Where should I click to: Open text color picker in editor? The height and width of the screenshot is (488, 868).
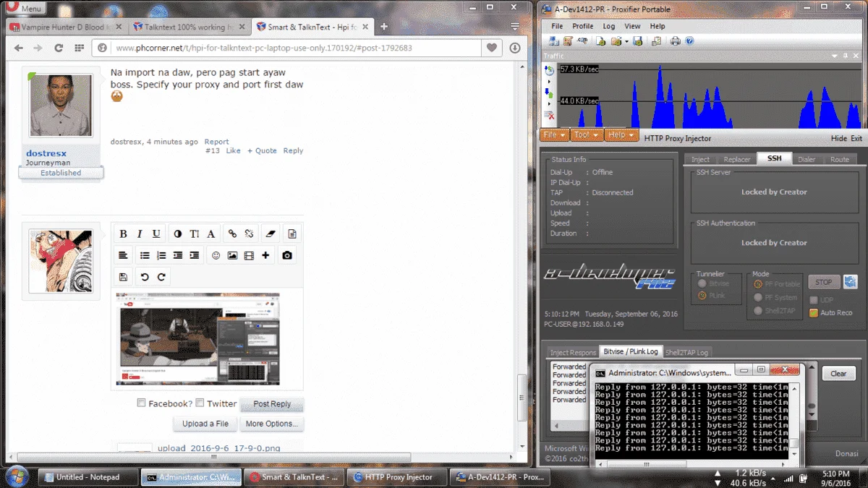pos(178,234)
